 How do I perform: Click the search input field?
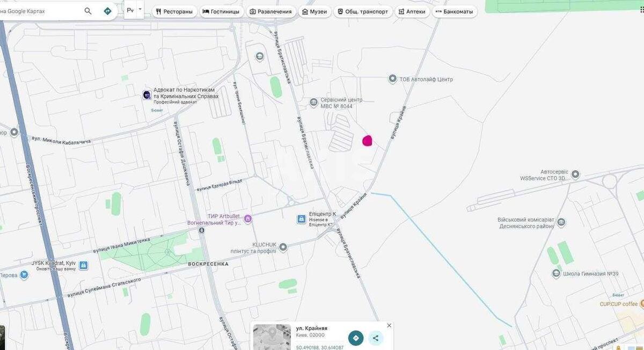(43, 10)
